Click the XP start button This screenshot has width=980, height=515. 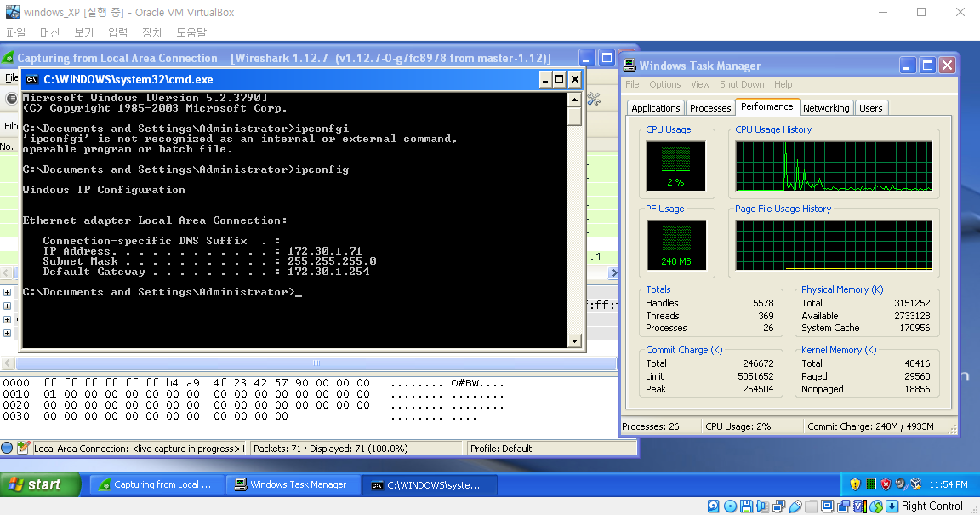pyautogui.click(x=41, y=484)
